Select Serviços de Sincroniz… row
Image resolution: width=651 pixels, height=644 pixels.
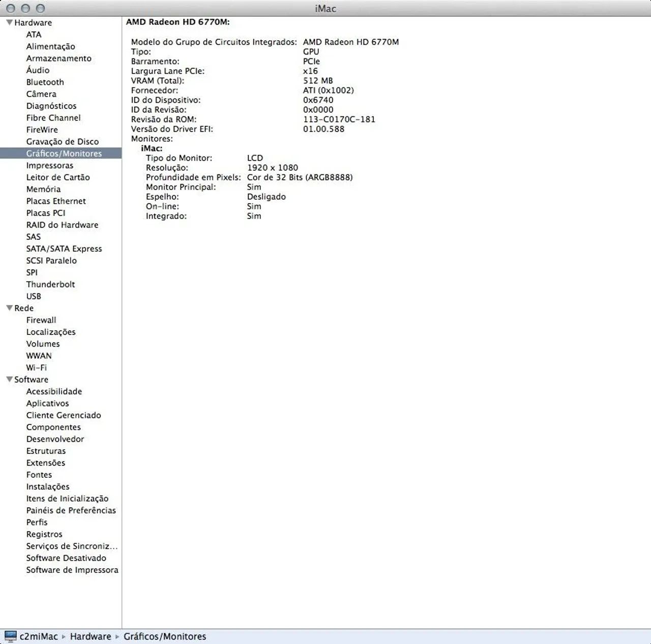72,546
